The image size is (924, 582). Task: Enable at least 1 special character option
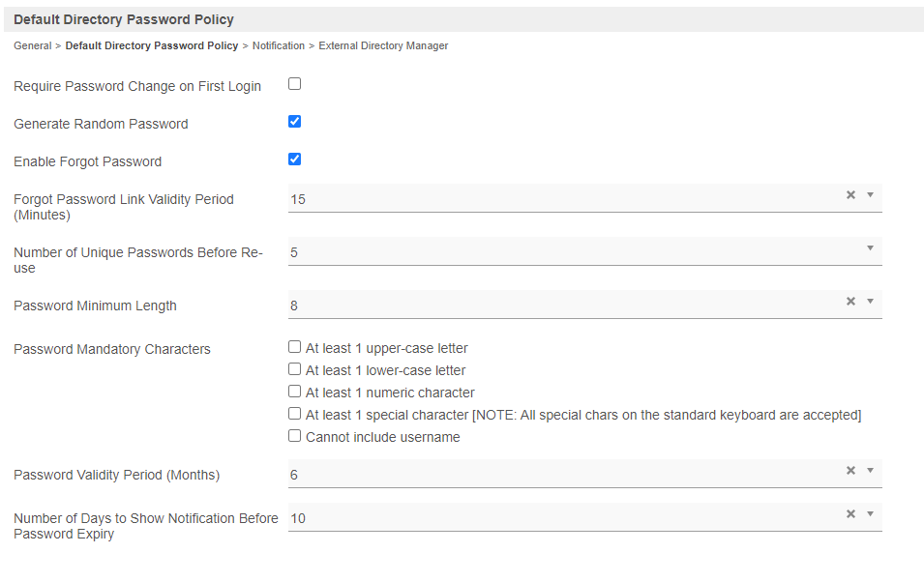[x=295, y=414]
